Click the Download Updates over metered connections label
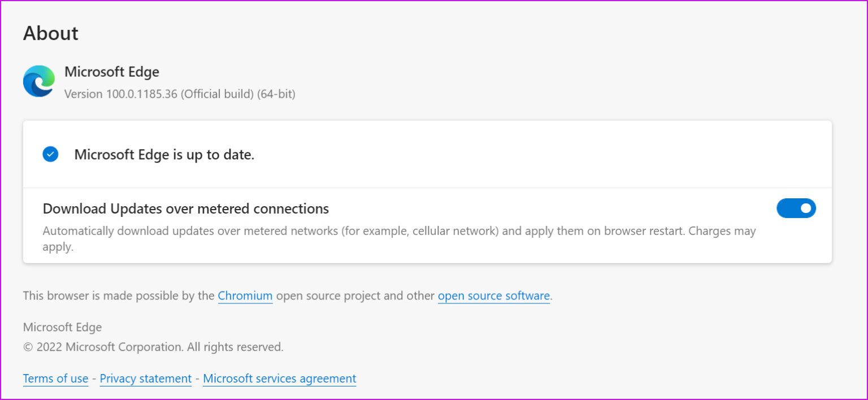The height and width of the screenshot is (400, 868). (186, 208)
